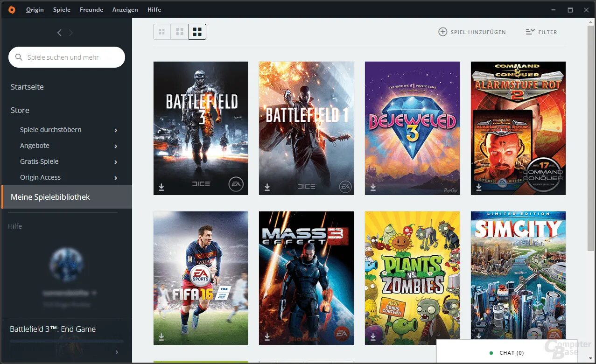Click the download progress bar in sidebar
Viewport: 596px width, 364px height.
[66, 341]
